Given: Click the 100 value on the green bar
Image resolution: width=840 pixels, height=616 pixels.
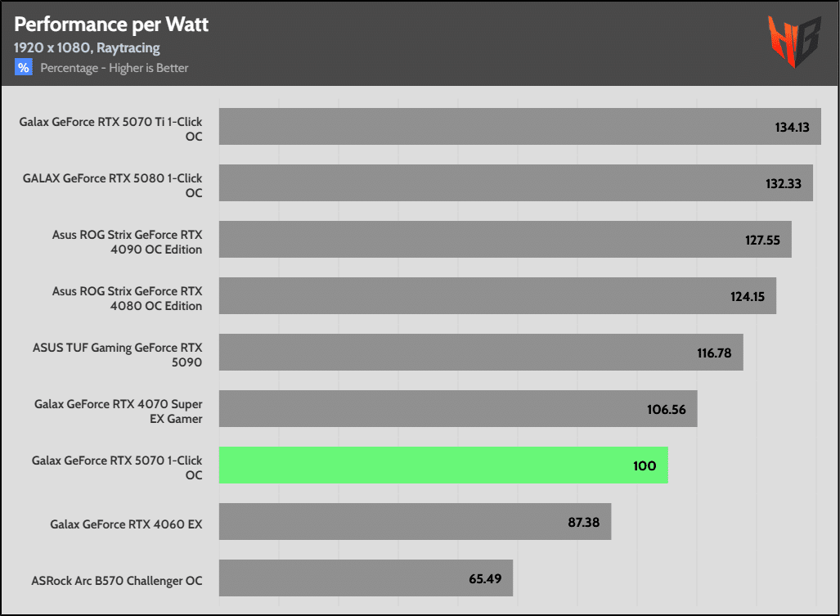Looking at the screenshot, I should click(x=645, y=465).
